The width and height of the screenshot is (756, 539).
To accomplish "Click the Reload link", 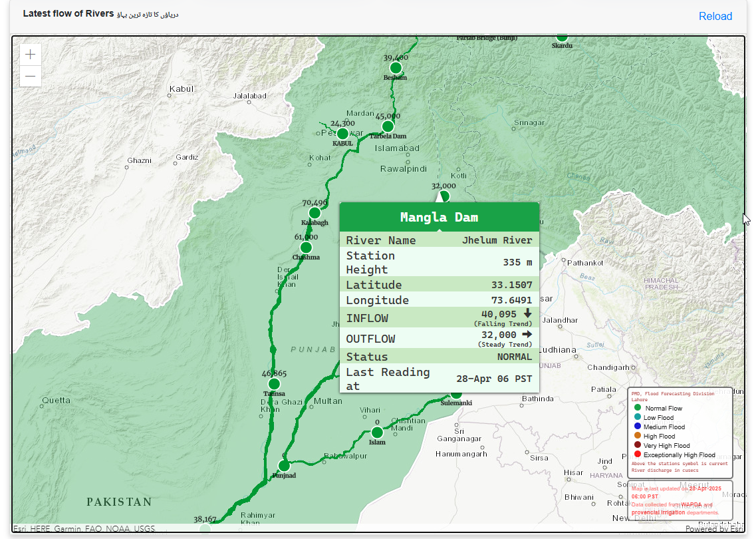I will tap(715, 17).
